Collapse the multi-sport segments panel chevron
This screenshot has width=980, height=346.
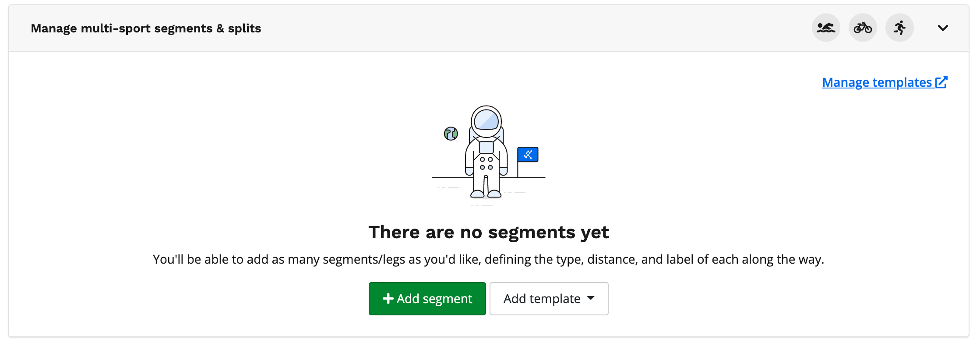943,28
